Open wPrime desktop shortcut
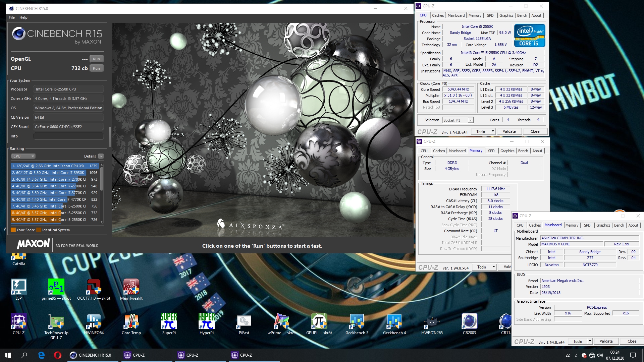The width and height of the screenshot is (644, 362). [282, 324]
